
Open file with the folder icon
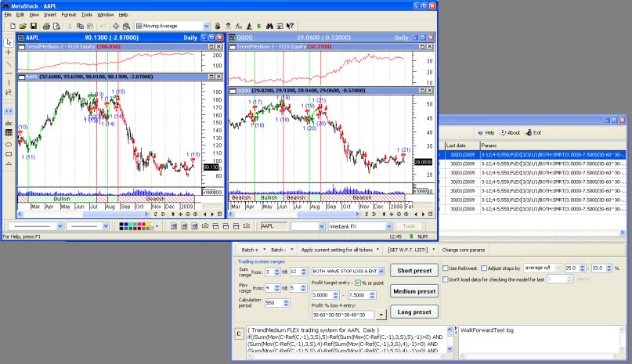coord(22,26)
